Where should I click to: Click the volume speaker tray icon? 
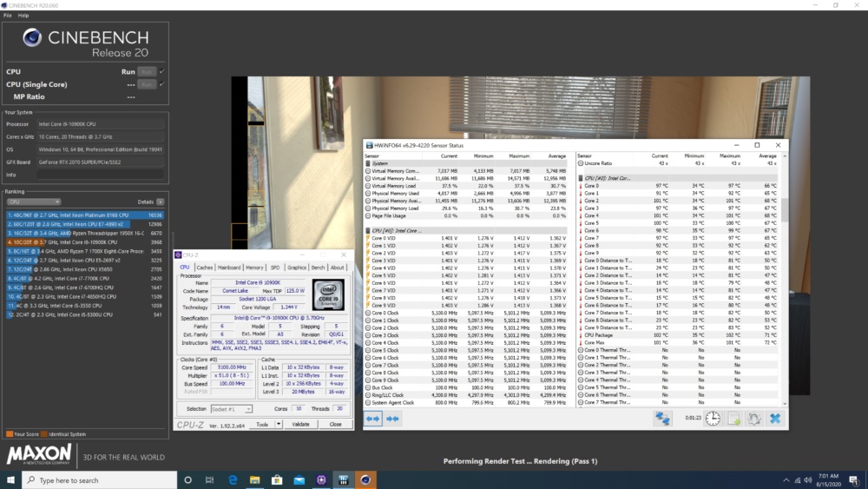[807, 480]
